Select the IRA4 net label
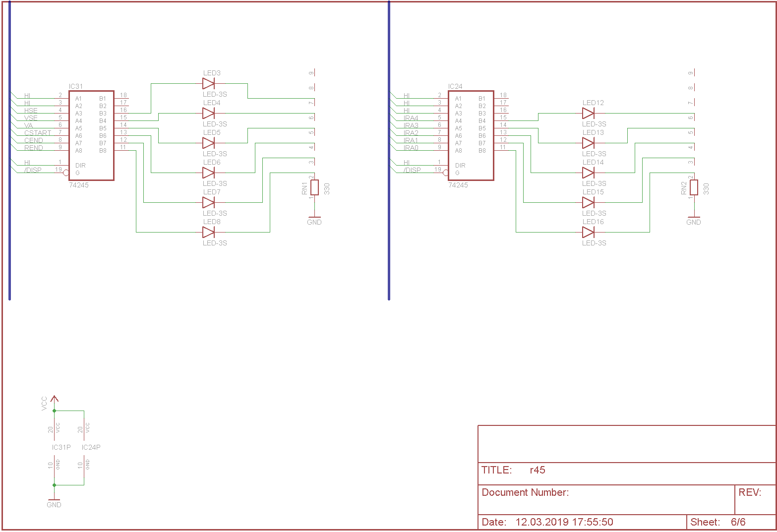This screenshot has width=777, height=532. point(411,118)
